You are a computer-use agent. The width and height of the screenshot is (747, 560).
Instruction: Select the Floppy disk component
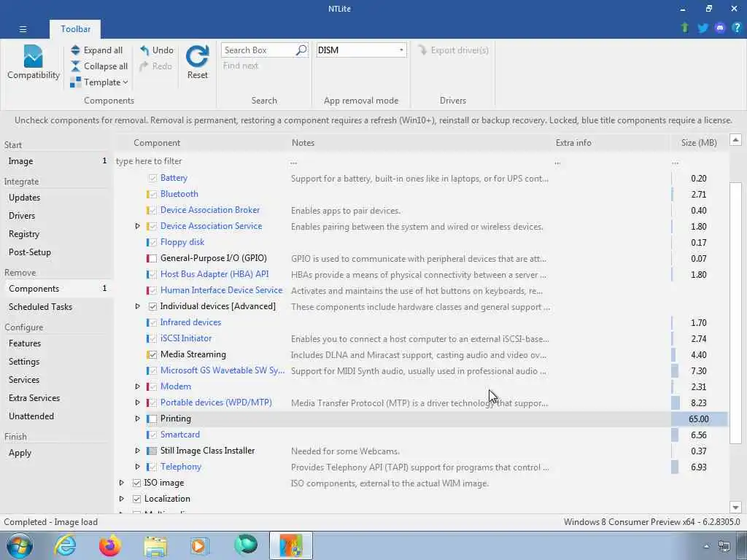coord(182,242)
